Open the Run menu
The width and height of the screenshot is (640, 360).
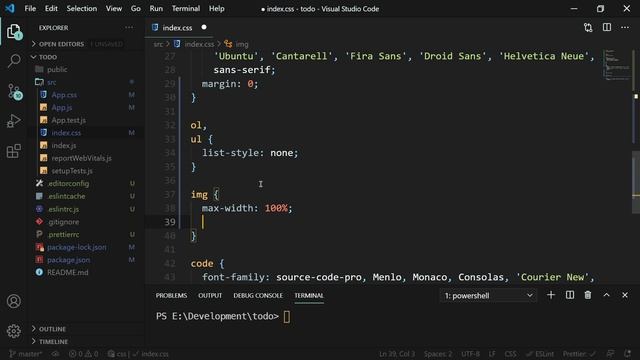click(x=156, y=9)
